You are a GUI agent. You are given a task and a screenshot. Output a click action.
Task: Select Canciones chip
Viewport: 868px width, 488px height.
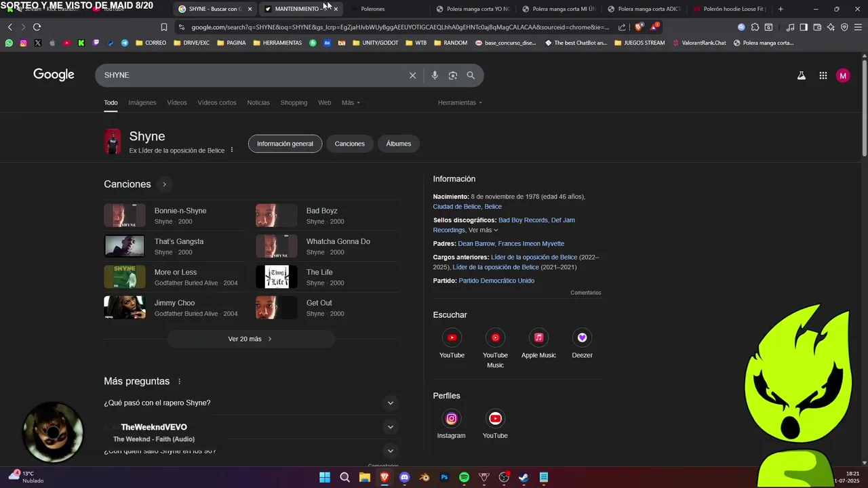[x=350, y=144]
